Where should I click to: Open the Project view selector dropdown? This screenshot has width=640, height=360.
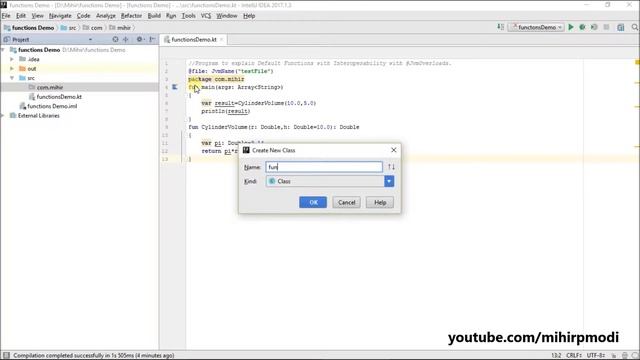pyautogui.click(x=91, y=40)
